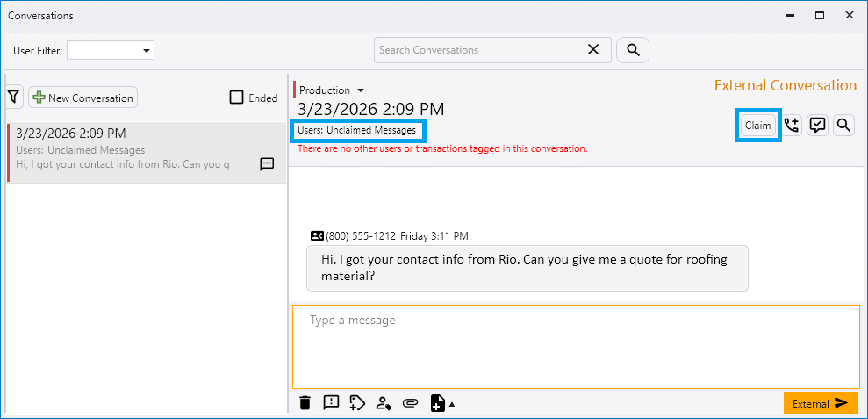
Task: Click the chat bubble checkmark icon
Action: [817, 125]
